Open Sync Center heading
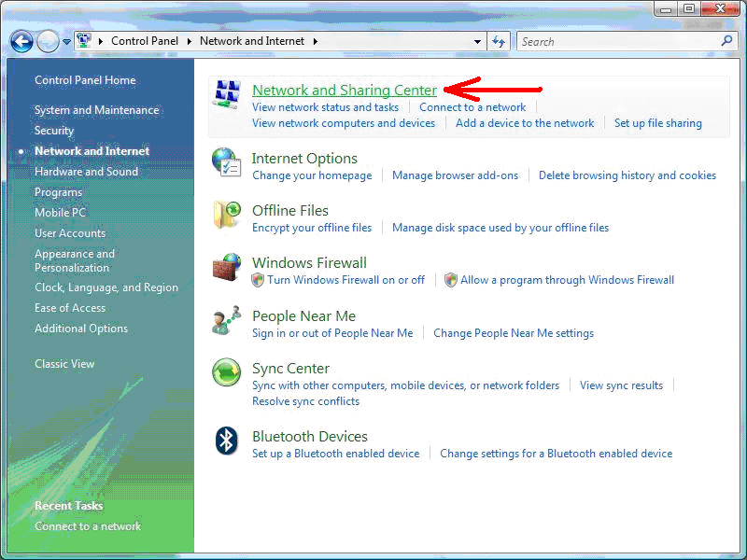Image resolution: width=747 pixels, height=560 pixels. [290, 369]
